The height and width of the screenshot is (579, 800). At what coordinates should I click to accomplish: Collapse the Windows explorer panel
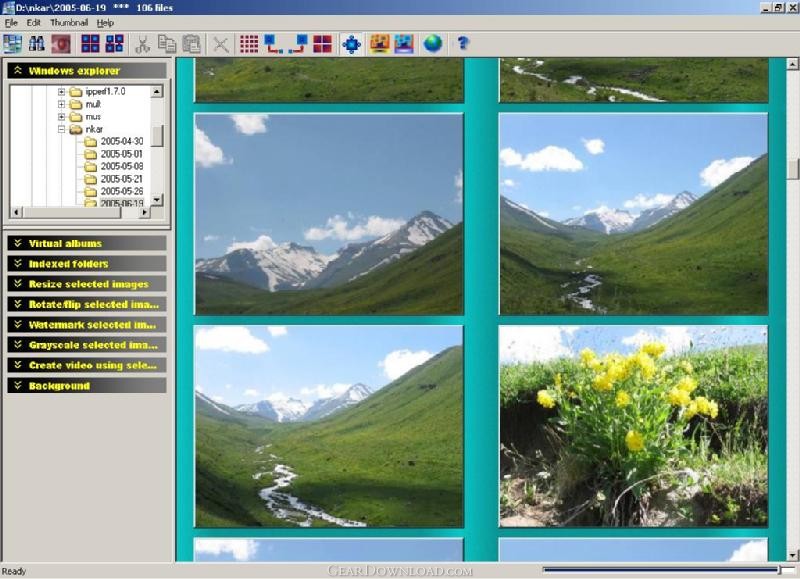click(x=87, y=70)
